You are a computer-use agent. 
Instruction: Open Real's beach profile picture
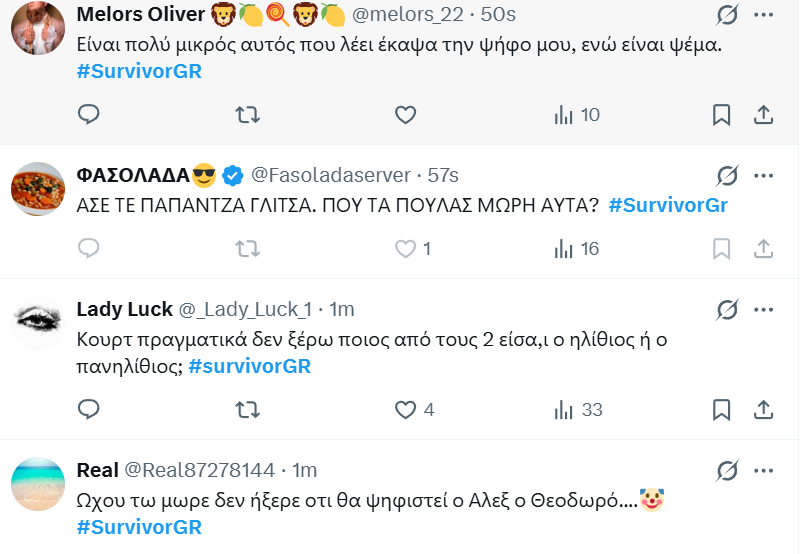[x=38, y=484]
